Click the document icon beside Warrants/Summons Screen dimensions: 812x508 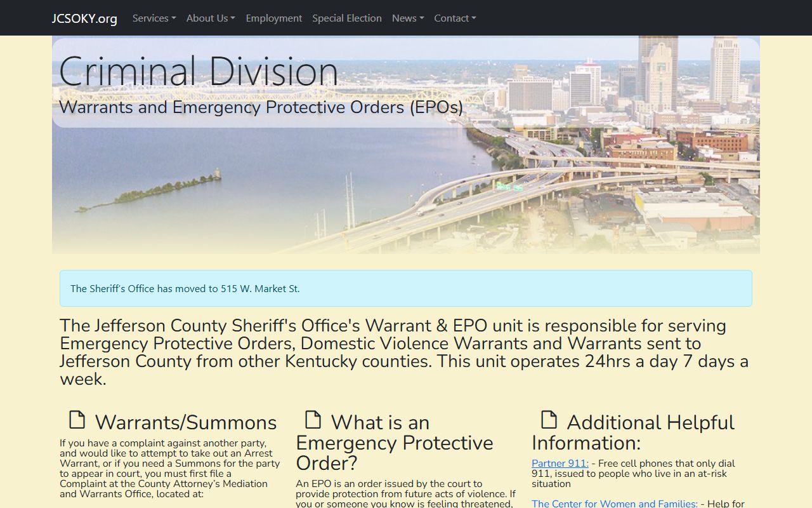(x=77, y=420)
